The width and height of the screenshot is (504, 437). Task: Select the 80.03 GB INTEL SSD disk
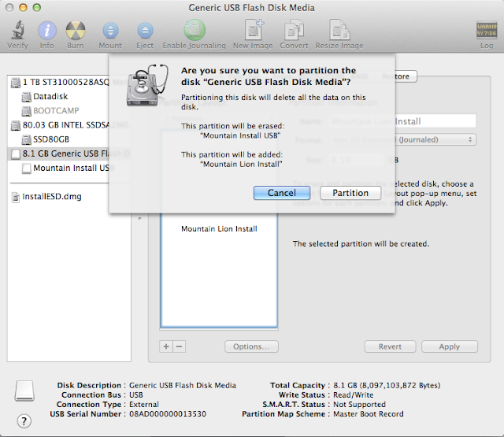point(60,125)
